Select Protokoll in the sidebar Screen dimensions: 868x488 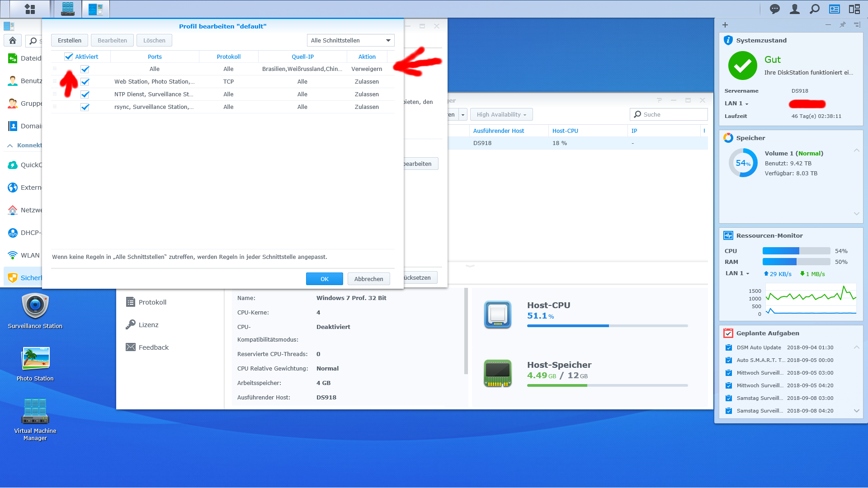pyautogui.click(x=152, y=302)
